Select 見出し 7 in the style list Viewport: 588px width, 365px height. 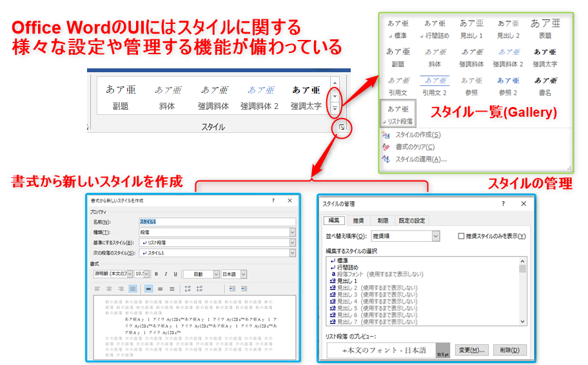click(373, 322)
